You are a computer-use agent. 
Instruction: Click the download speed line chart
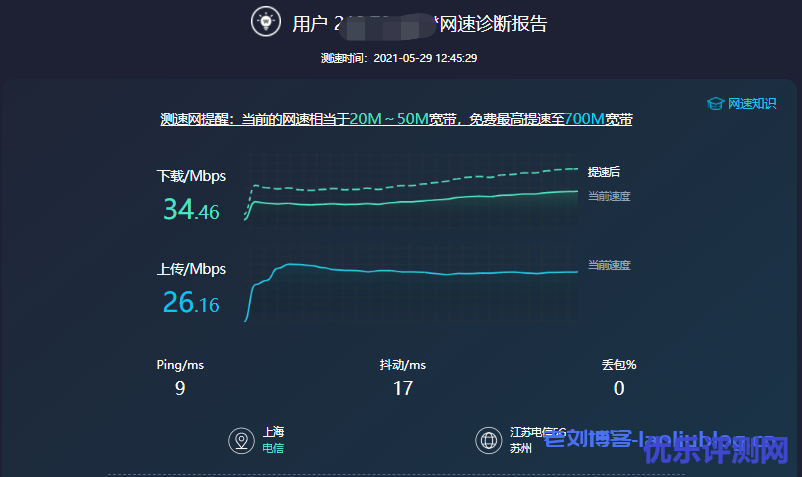tap(411, 190)
